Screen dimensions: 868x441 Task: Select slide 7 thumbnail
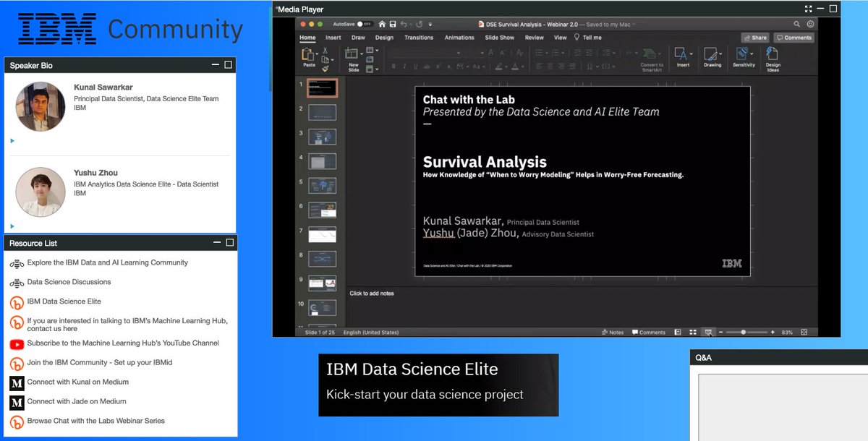coord(322,234)
